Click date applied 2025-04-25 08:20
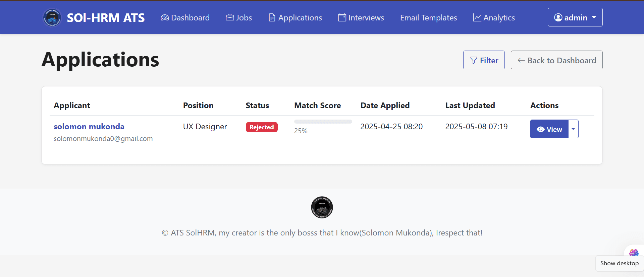Viewport: 644px width, 277px height. (391, 127)
